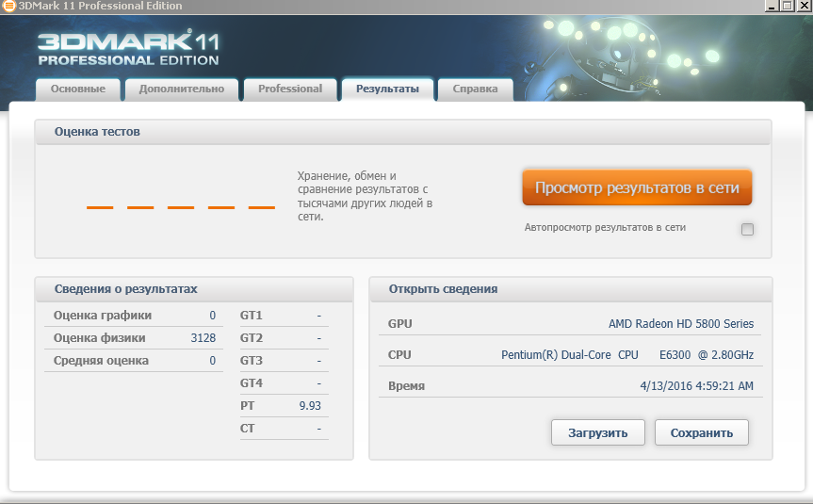The height and width of the screenshot is (504, 813).
Task: Click the GT3 row label
Action: click(x=252, y=361)
